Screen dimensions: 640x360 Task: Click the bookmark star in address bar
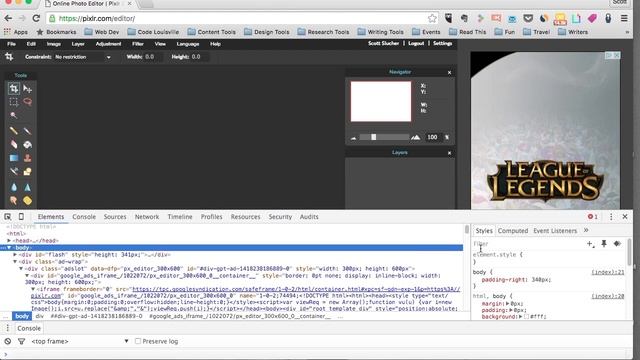(x=432, y=18)
